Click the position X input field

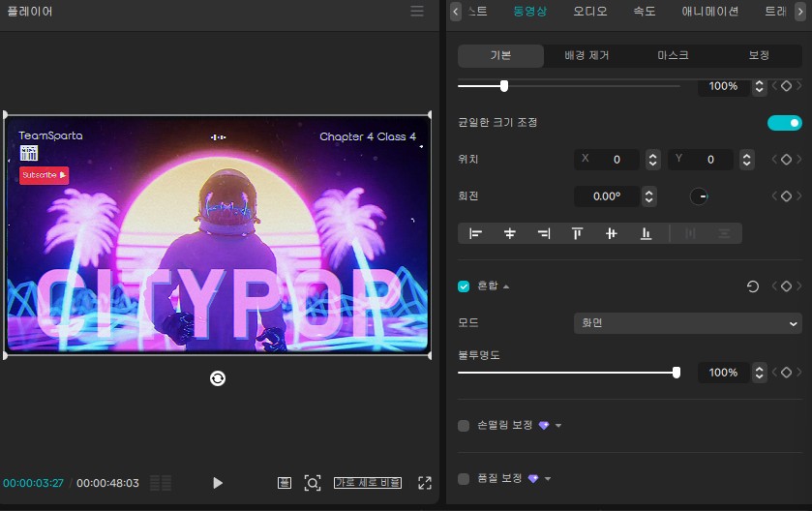point(607,160)
